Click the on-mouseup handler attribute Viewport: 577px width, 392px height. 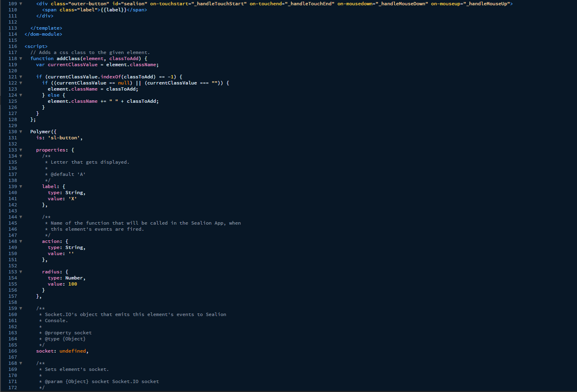pos(470,4)
